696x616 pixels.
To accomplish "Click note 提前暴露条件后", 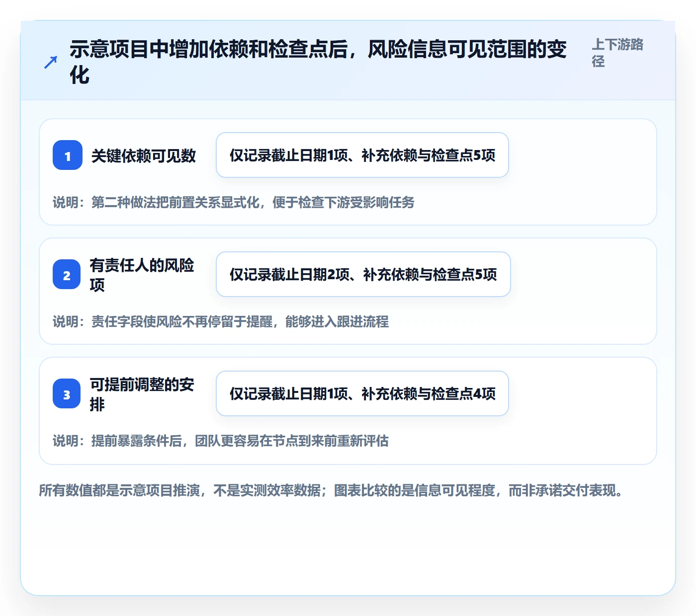I will (x=221, y=441).
